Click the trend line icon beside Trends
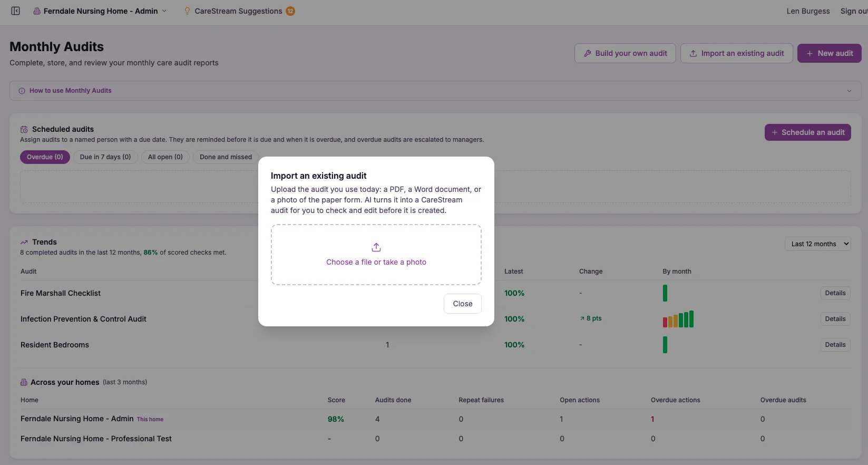Viewport: 868px width, 465px height. [x=24, y=242]
